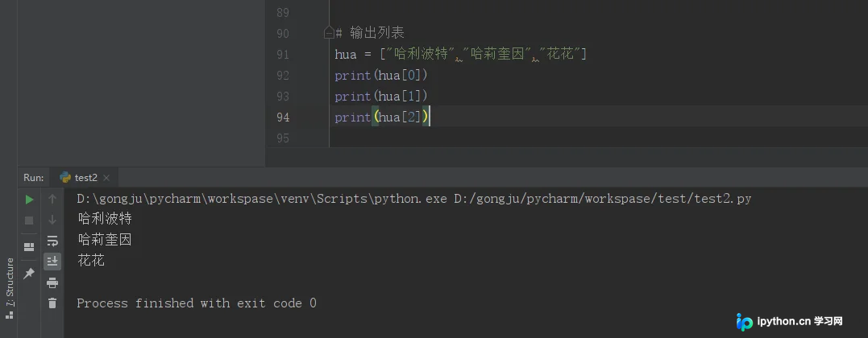The image size is (868, 338).
Task: Click console output line '哈莉奎因'
Action: pos(105,240)
